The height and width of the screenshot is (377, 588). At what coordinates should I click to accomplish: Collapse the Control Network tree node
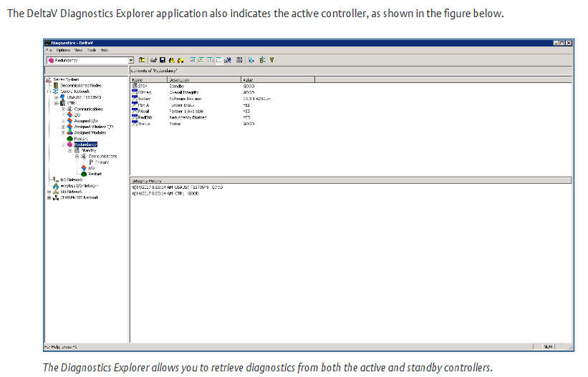49,92
